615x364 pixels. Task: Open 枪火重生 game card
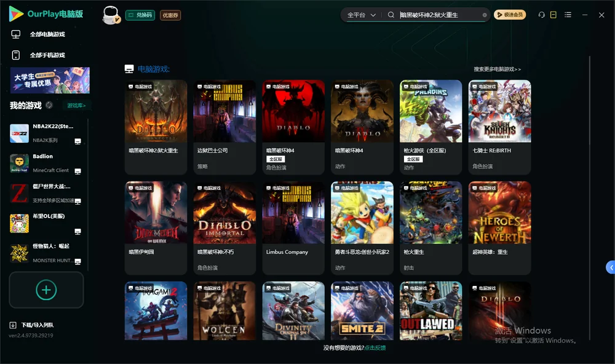pos(430,228)
